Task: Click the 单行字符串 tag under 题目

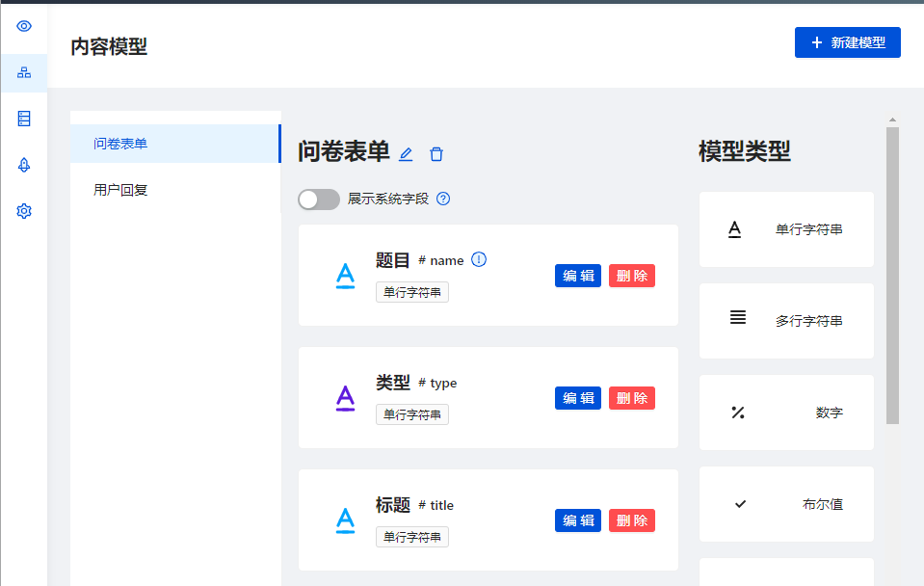Action: click(412, 292)
